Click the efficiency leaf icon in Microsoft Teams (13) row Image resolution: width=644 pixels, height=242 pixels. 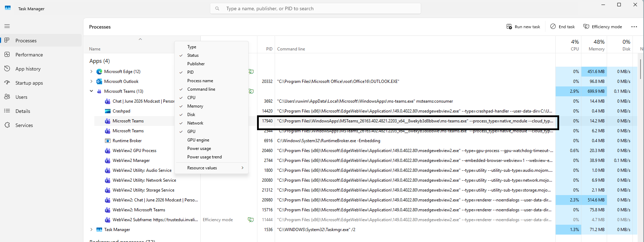251,91
